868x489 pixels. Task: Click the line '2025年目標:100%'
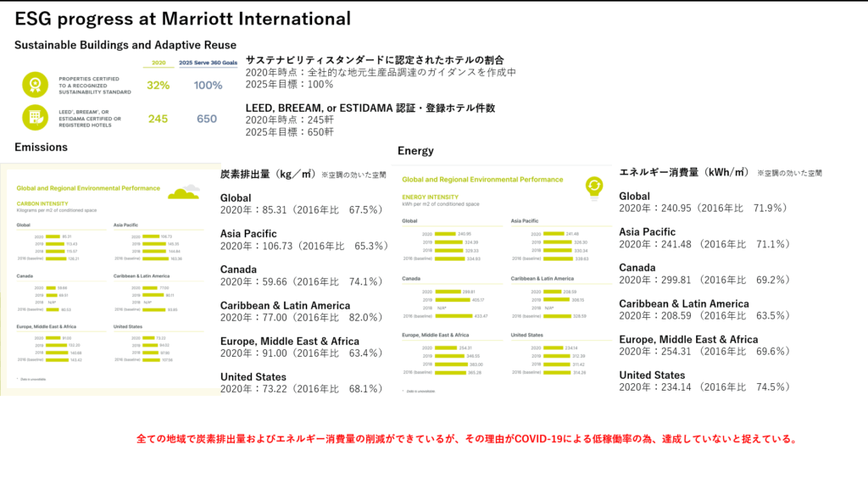click(x=289, y=84)
